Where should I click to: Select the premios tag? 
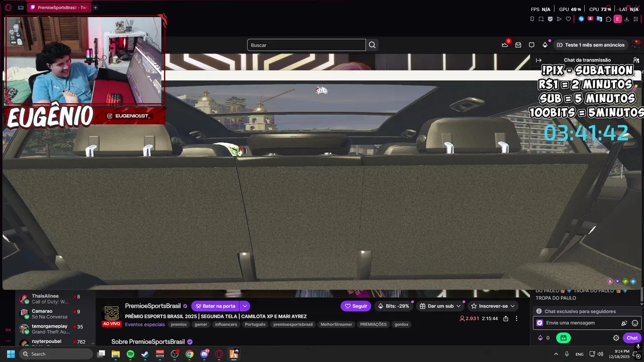(x=179, y=324)
